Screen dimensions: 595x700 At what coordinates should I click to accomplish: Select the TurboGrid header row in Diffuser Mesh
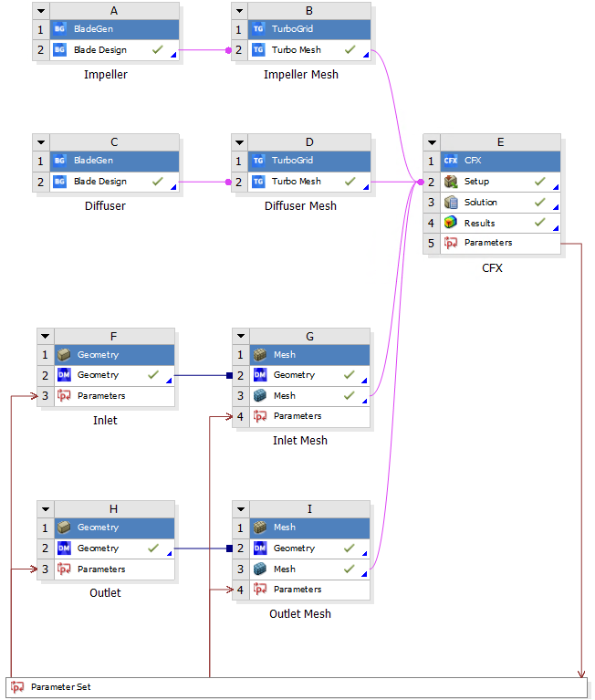[310, 161]
